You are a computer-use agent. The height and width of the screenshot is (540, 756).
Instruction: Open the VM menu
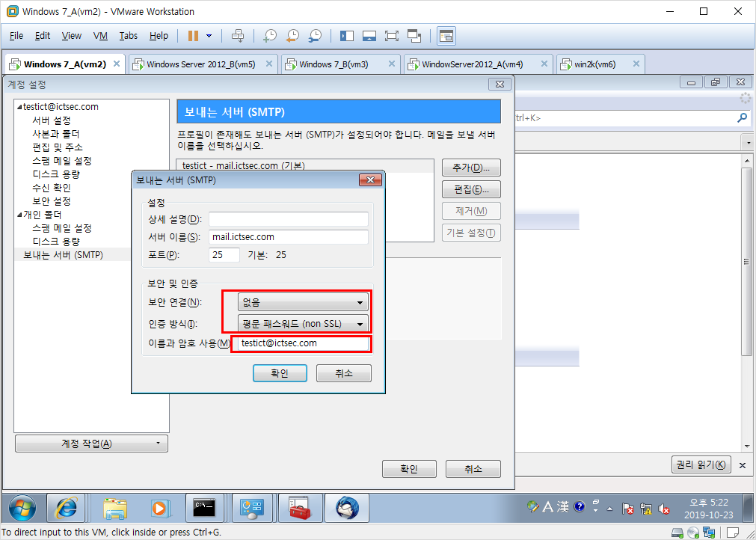click(100, 36)
